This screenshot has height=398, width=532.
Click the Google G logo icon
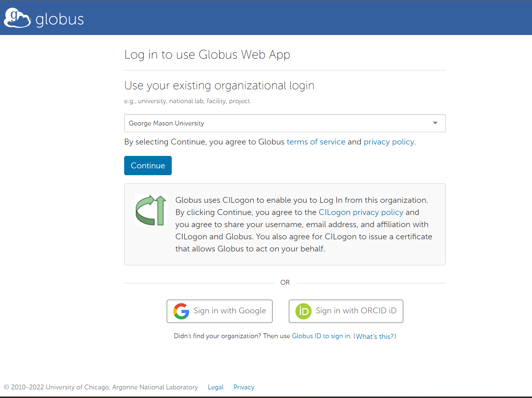[181, 311]
